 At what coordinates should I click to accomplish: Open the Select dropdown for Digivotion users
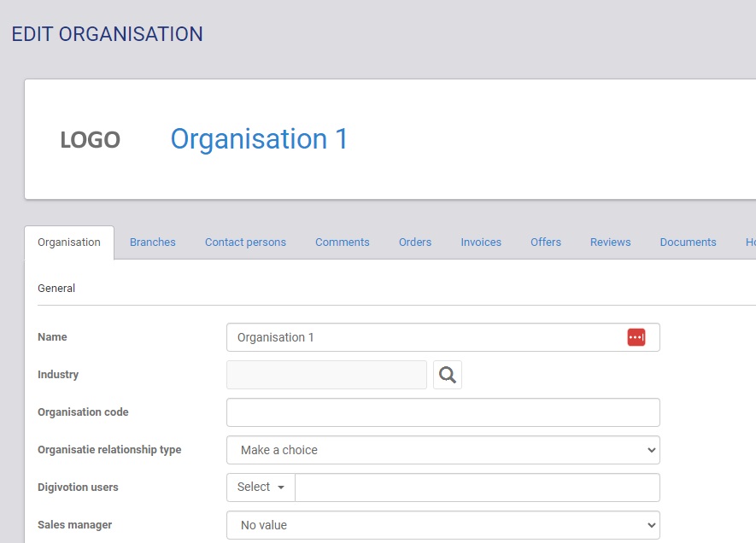261,488
